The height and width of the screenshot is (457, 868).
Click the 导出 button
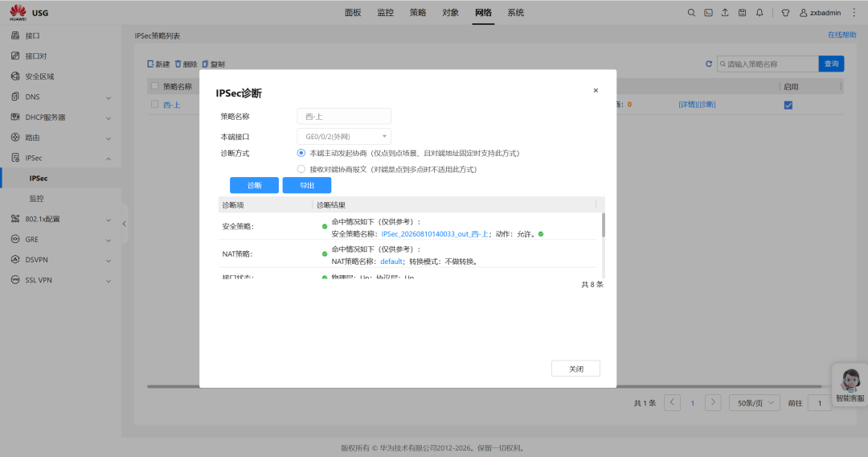click(x=307, y=185)
